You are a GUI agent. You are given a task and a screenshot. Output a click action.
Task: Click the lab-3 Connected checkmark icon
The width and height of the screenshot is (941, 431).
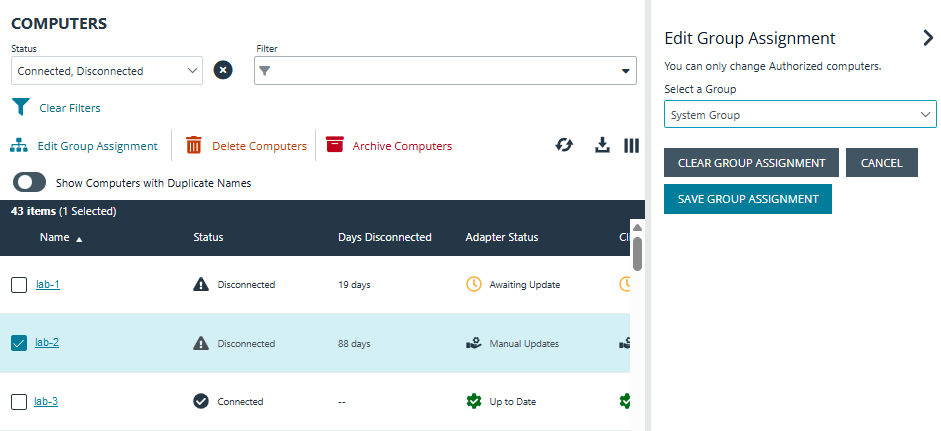[201, 401]
